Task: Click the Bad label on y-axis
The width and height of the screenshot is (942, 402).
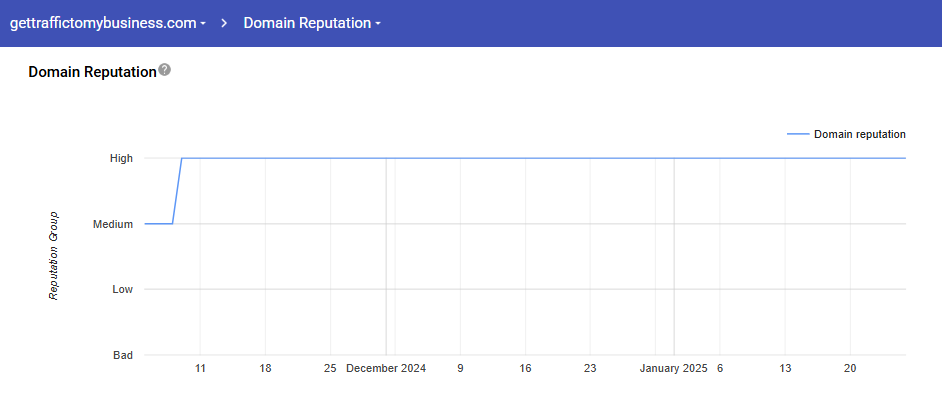Action: [x=122, y=355]
